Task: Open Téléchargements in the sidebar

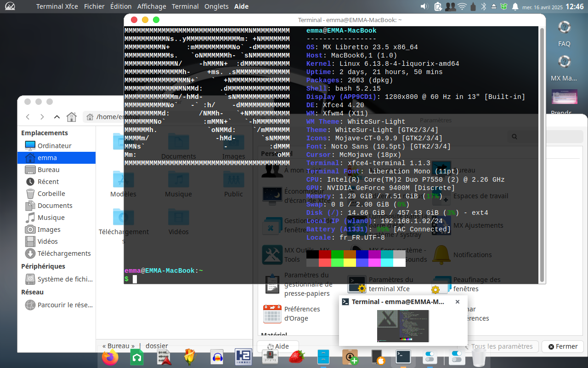Action: pos(57,253)
